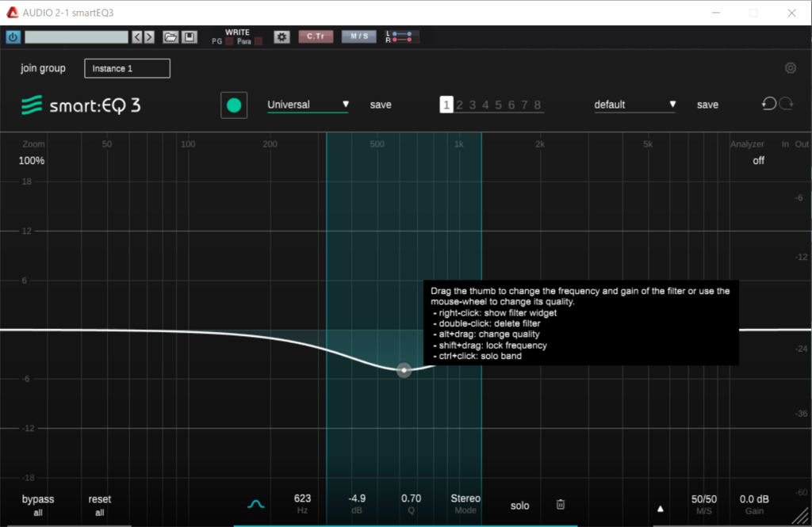The height and width of the screenshot is (527, 812).
Task: Toggle the C.Tr button
Action: 316,36
